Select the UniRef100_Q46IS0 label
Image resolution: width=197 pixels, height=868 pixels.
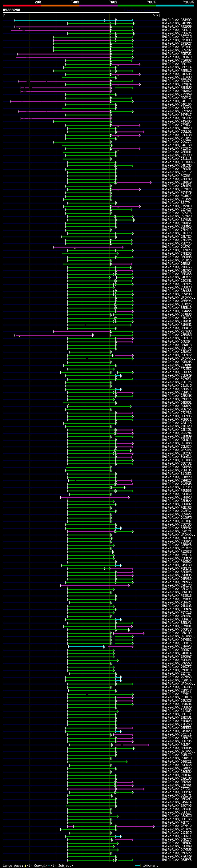point(177,145)
